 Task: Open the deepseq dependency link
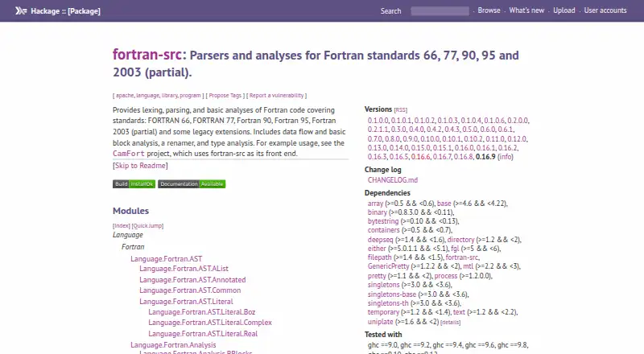click(x=380, y=240)
